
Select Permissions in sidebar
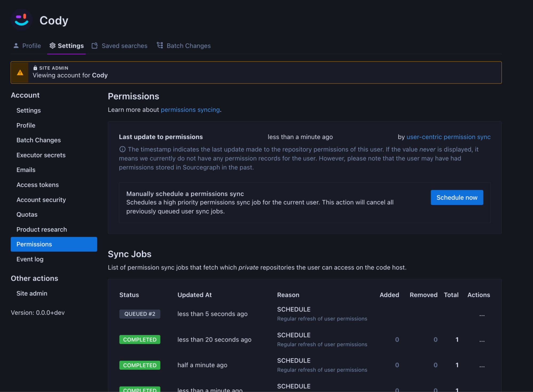pos(54,244)
